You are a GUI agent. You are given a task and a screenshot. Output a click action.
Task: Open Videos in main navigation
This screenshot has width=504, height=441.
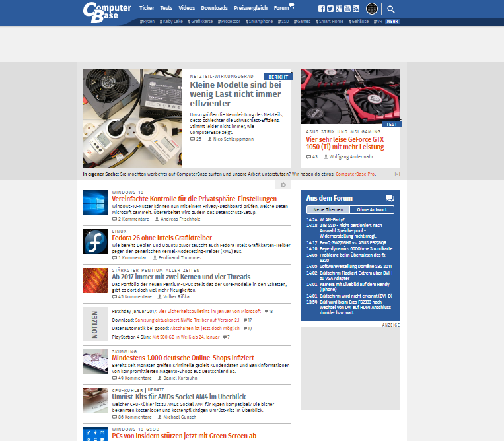(187, 8)
